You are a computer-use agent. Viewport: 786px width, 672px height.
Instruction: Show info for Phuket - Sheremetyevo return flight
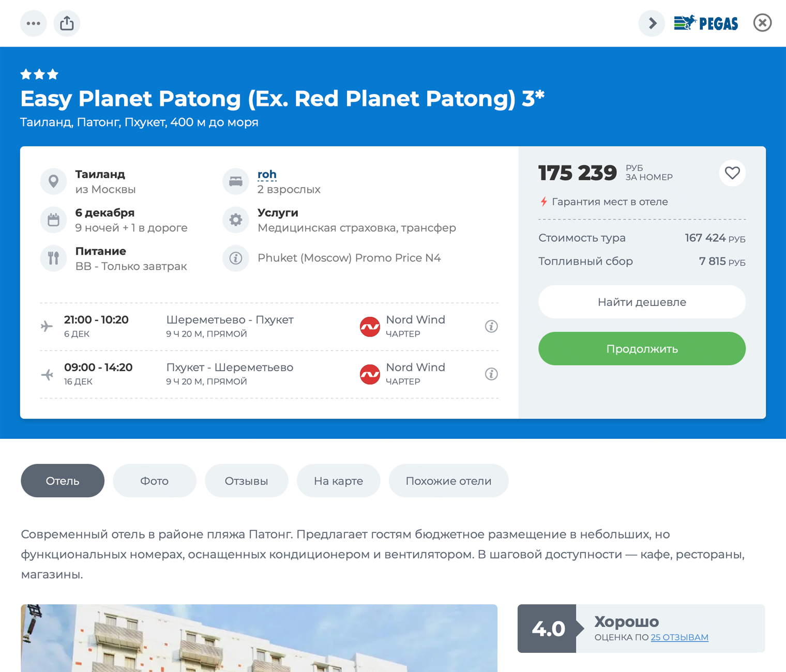coord(491,374)
